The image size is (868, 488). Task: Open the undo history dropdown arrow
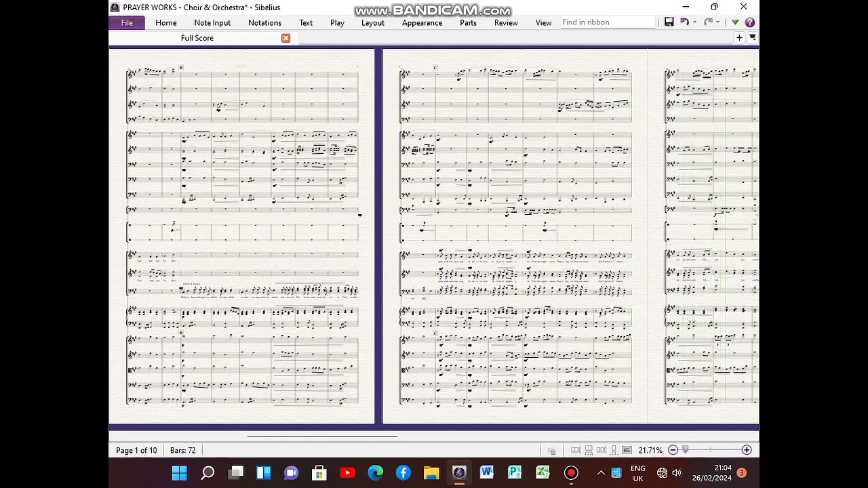(694, 22)
